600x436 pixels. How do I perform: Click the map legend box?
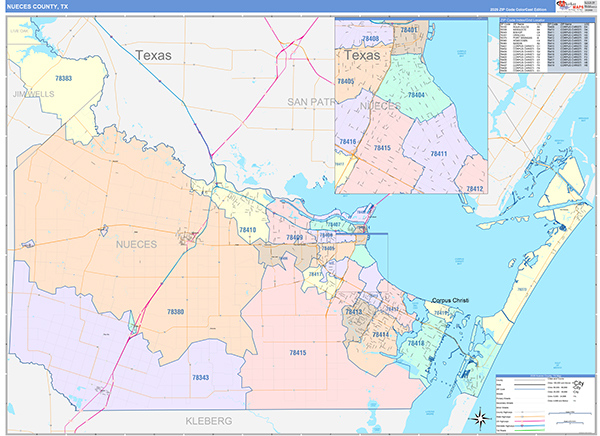546,401
